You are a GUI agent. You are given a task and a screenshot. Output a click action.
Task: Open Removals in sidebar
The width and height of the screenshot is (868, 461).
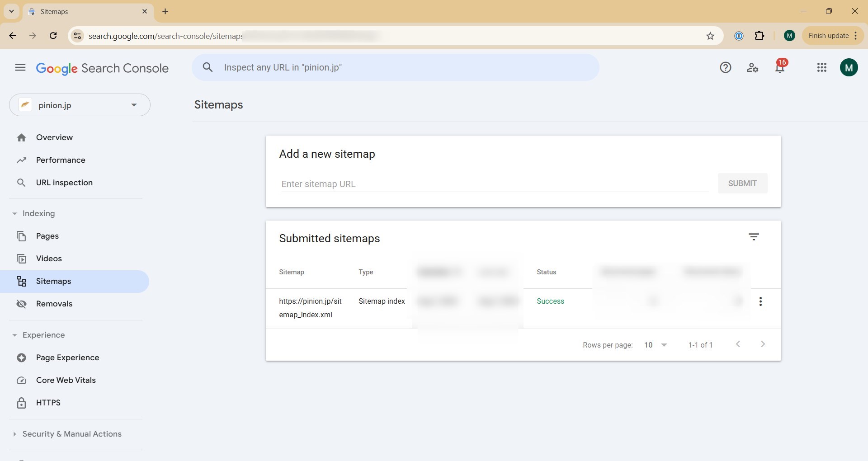54,304
